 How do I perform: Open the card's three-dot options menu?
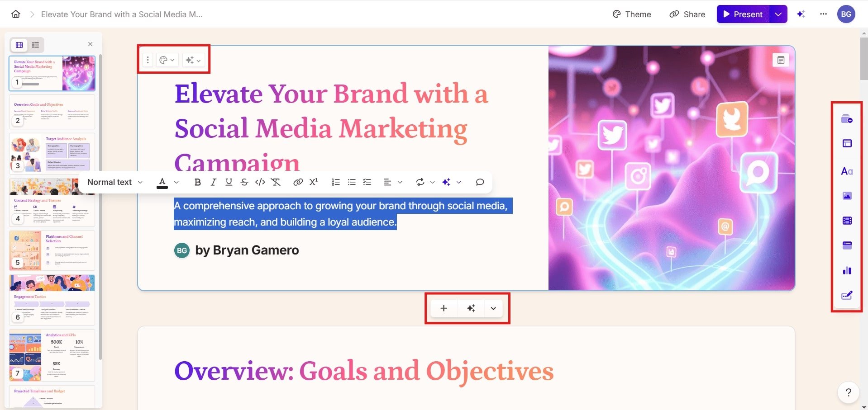147,59
